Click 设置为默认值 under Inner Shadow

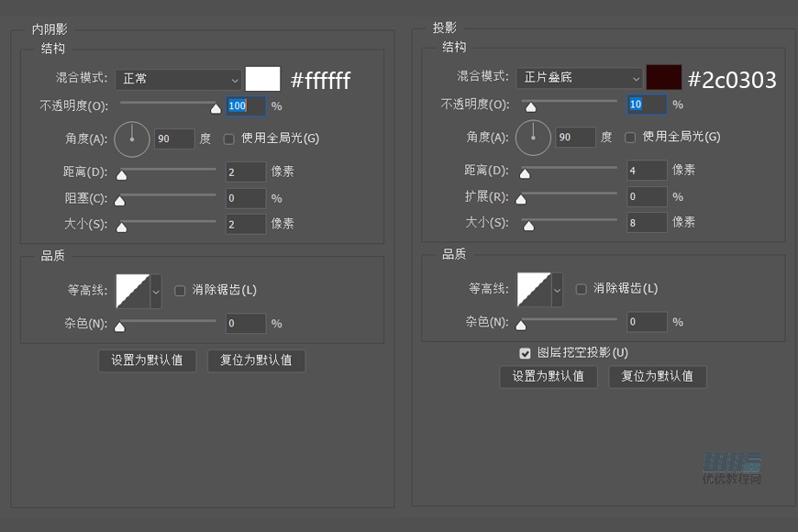[x=147, y=360]
